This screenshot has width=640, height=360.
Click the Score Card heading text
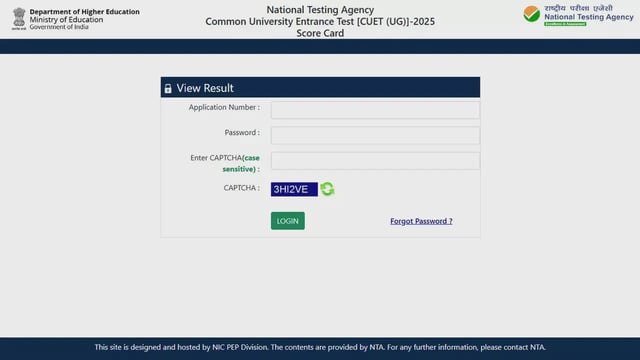[x=320, y=33]
